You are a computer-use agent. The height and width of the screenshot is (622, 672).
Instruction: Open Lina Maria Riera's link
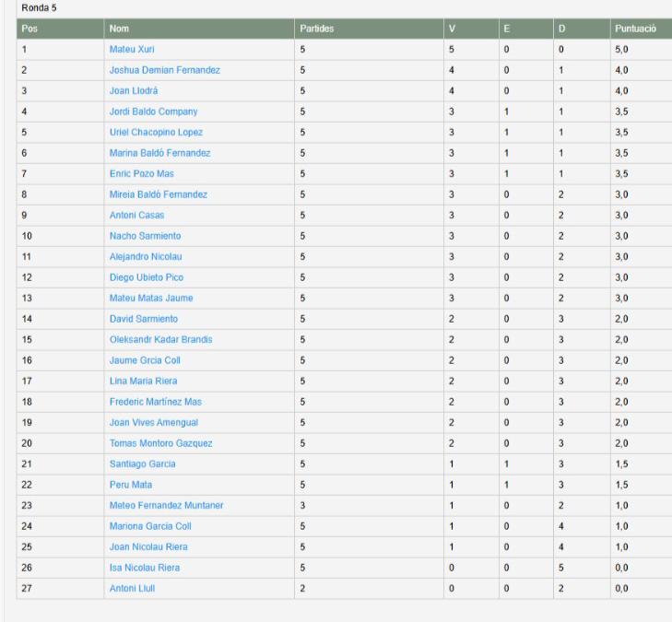[145, 381]
